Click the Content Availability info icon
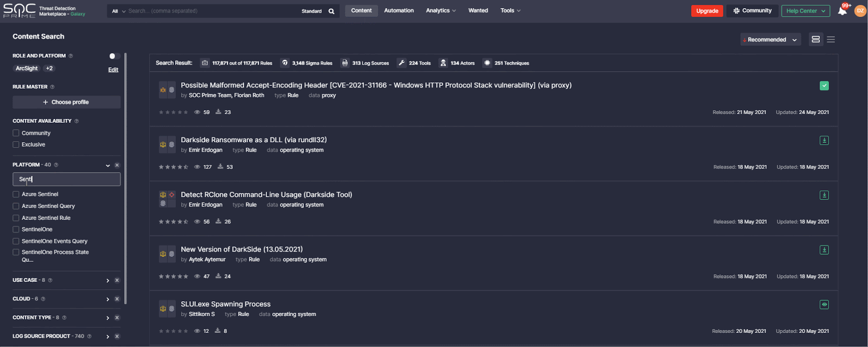Image resolution: width=868 pixels, height=347 pixels. coord(76,121)
